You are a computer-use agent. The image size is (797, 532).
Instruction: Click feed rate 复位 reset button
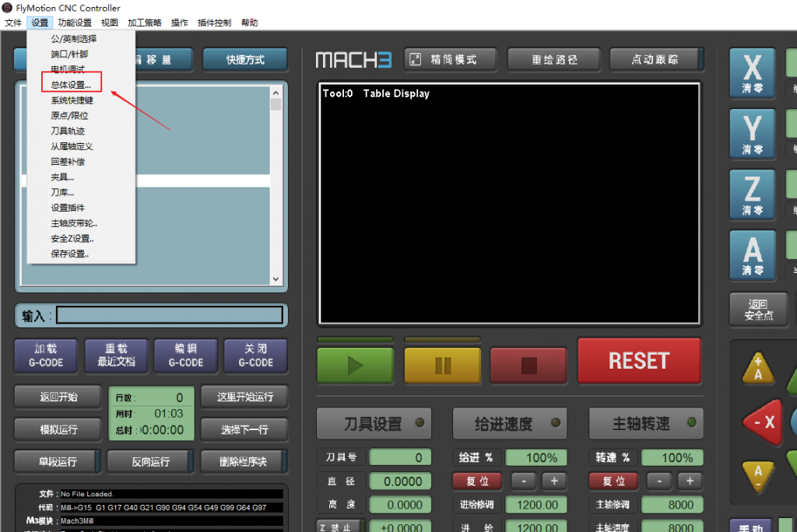pyautogui.click(x=477, y=481)
